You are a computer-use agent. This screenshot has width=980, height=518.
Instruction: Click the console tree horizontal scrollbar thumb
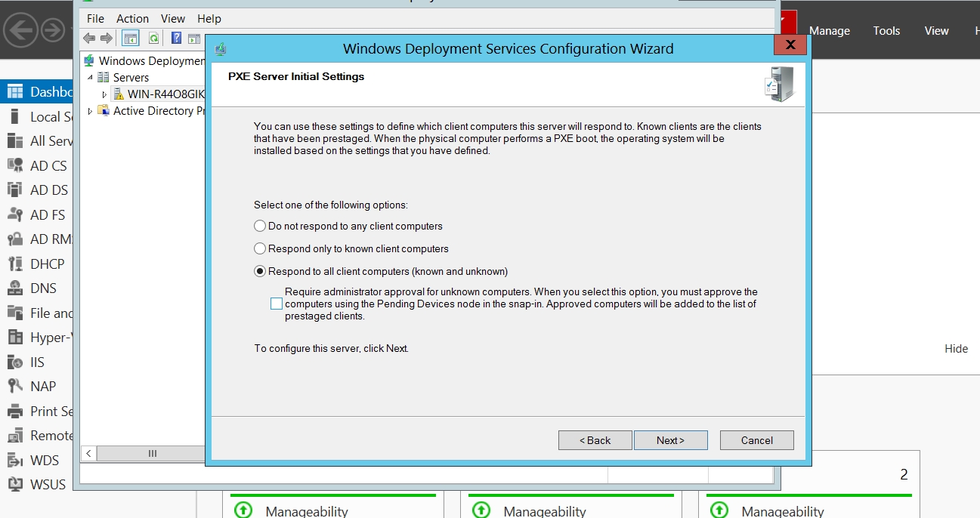tap(152, 453)
